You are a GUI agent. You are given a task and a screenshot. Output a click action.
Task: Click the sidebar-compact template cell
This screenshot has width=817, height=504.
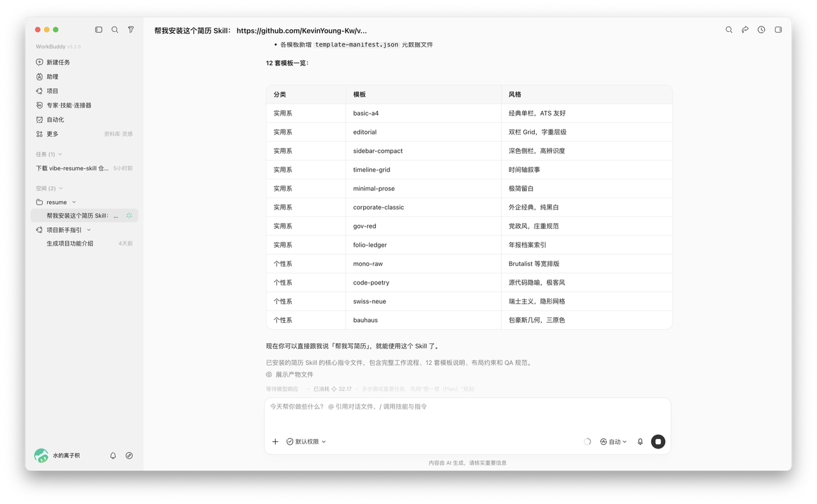coord(423,151)
